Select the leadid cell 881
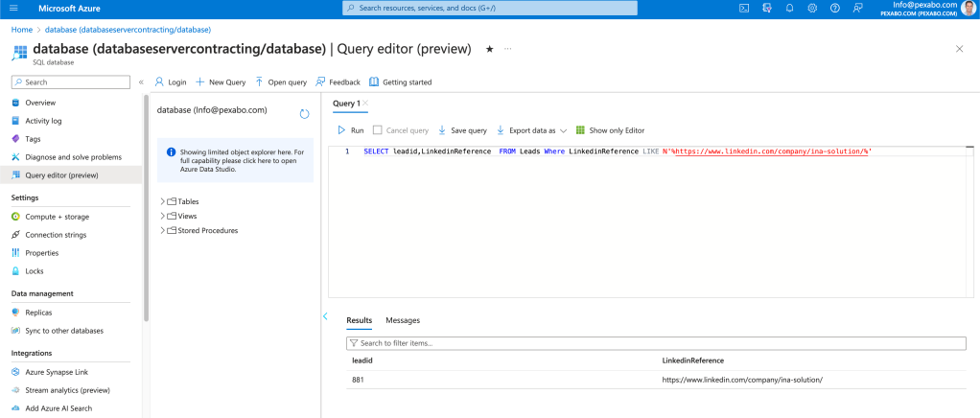Viewport: 980px width, 418px height. [x=358, y=380]
